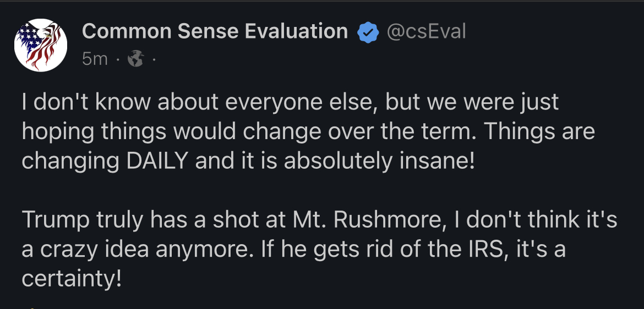Click the 5m post timestamp
644x309 pixels.
95,59
